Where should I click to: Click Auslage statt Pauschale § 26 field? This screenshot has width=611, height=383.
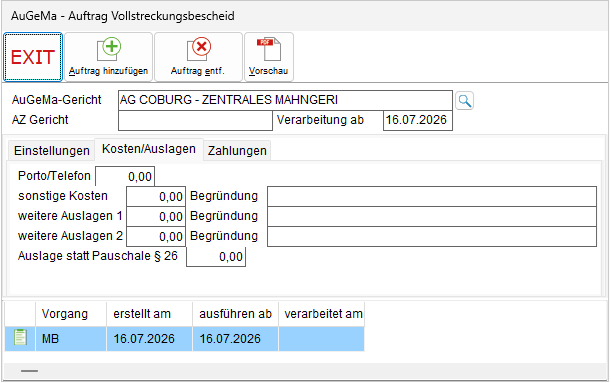pyautogui.click(x=216, y=257)
